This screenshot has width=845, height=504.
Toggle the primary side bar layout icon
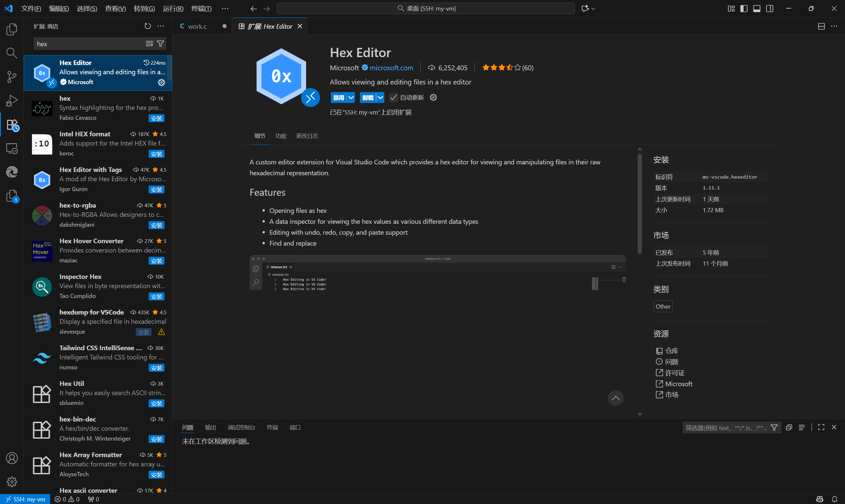pyautogui.click(x=744, y=9)
